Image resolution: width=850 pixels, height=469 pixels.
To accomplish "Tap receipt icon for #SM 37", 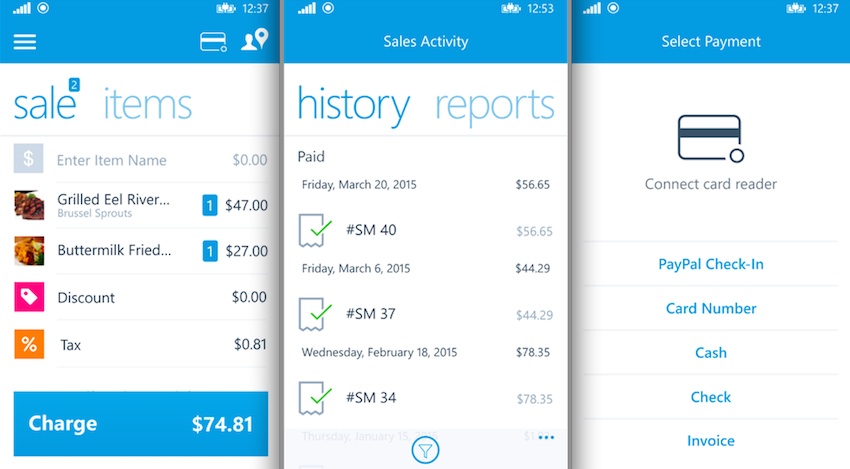I will (x=314, y=314).
